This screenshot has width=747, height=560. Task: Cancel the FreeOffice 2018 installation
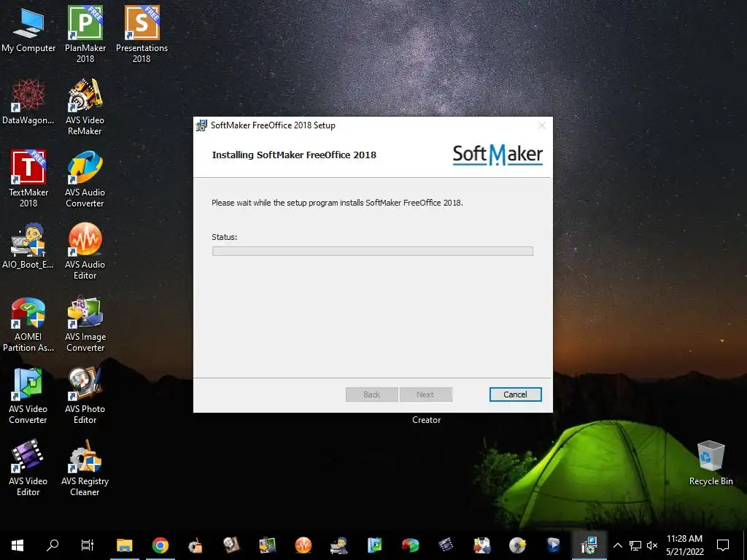click(516, 394)
